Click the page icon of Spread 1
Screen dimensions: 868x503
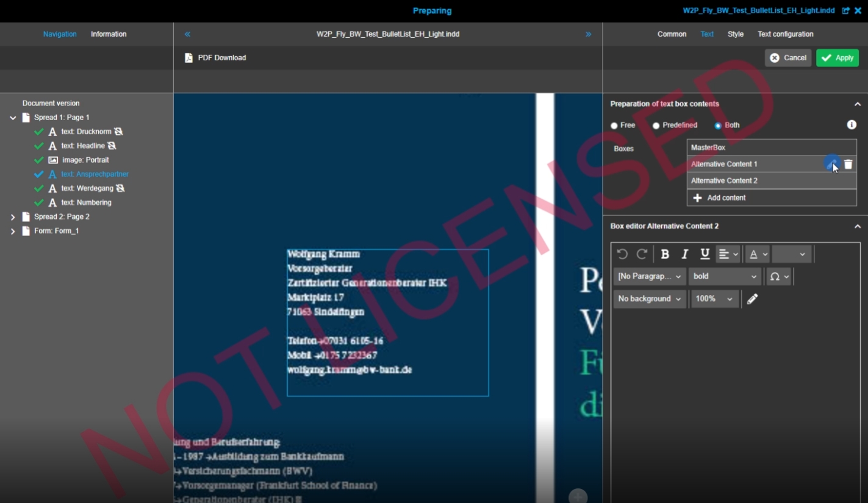(x=26, y=117)
